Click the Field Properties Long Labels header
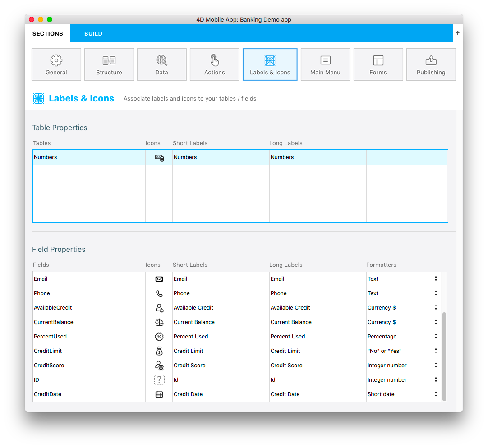Image resolution: width=488 pixels, height=448 pixels. tap(285, 265)
